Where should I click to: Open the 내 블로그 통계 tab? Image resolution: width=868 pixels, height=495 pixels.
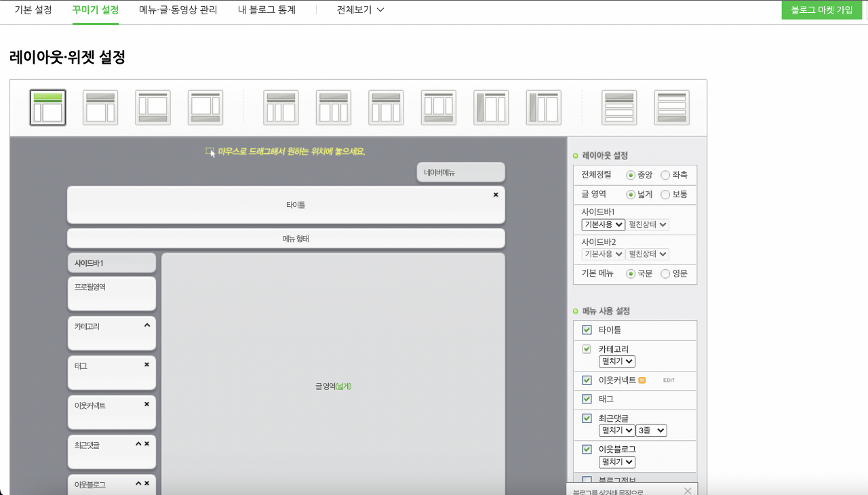267,10
